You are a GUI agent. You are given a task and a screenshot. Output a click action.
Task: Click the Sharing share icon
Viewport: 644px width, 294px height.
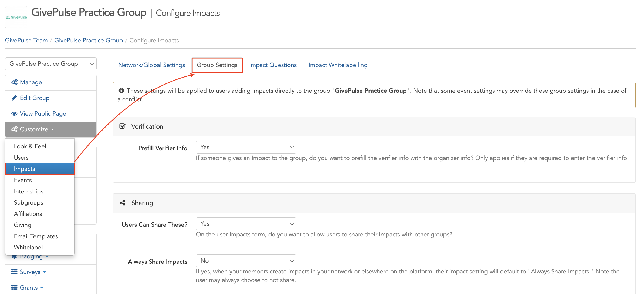click(x=123, y=203)
